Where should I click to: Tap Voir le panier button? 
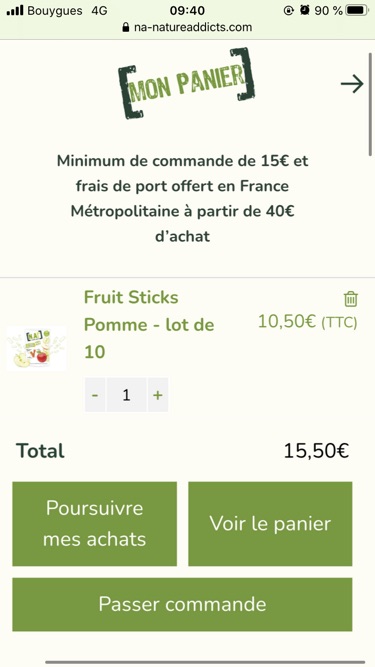click(270, 524)
